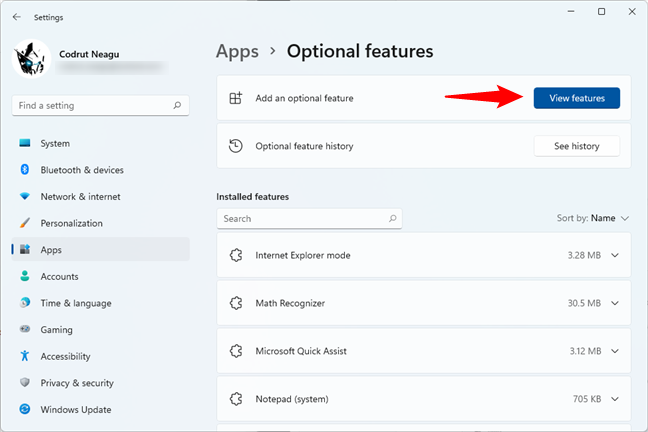Open Privacy & security settings

click(100, 383)
